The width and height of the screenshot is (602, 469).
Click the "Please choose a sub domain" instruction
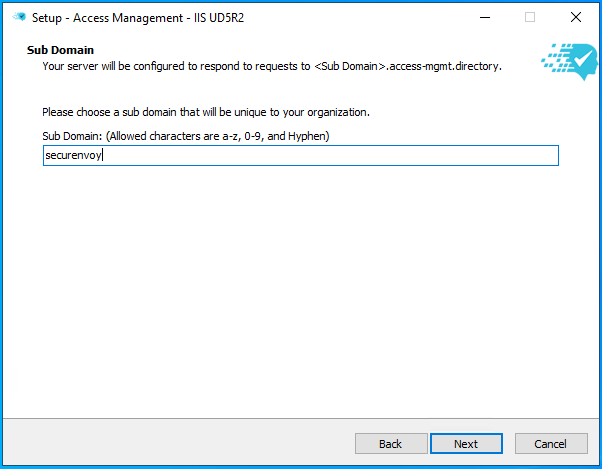(x=205, y=111)
